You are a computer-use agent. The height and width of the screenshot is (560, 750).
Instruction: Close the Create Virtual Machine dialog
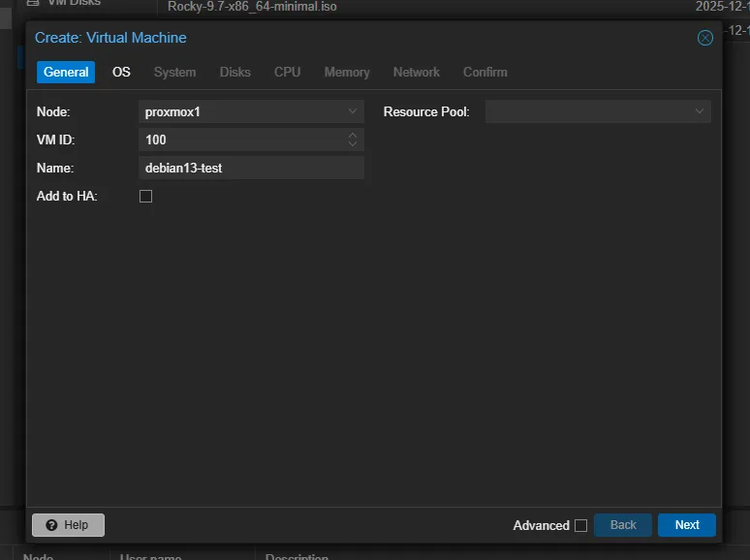pyautogui.click(x=704, y=38)
